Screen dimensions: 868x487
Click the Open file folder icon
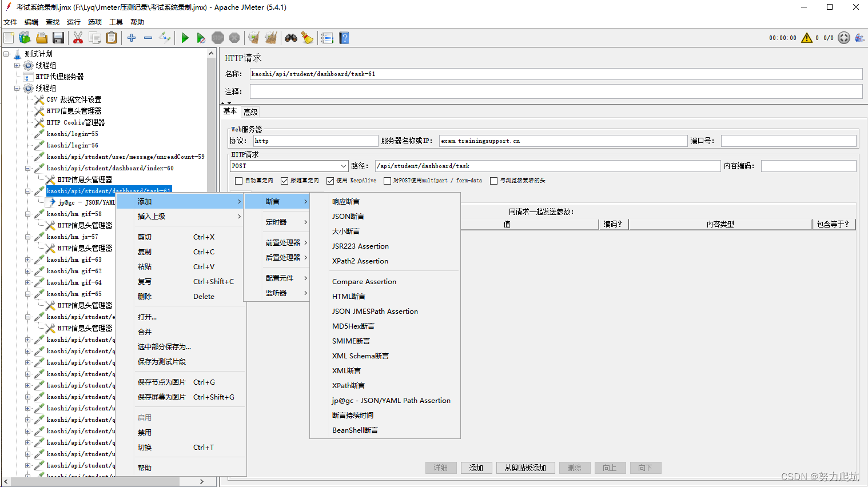pyautogui.click(x=42, y=38)
